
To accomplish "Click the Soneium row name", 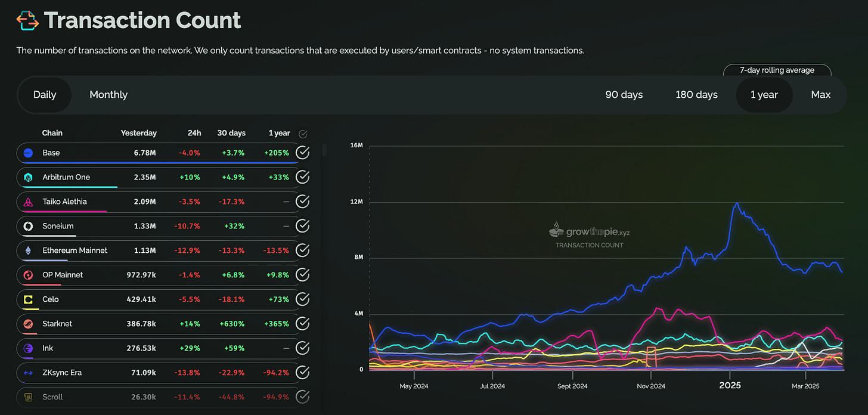I will [x=58, y=226].
